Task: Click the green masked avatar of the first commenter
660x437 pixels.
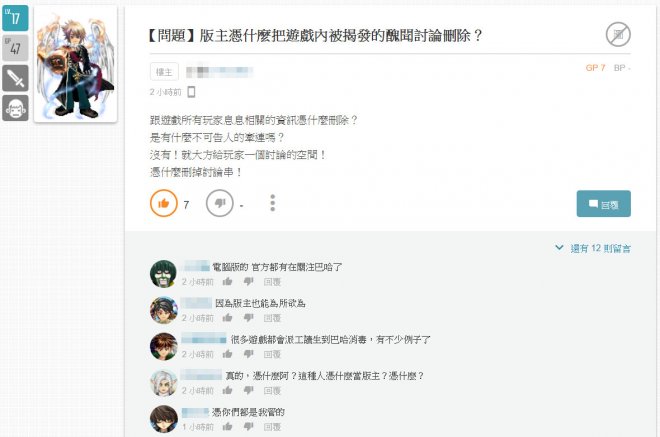Action: (163, 274)
